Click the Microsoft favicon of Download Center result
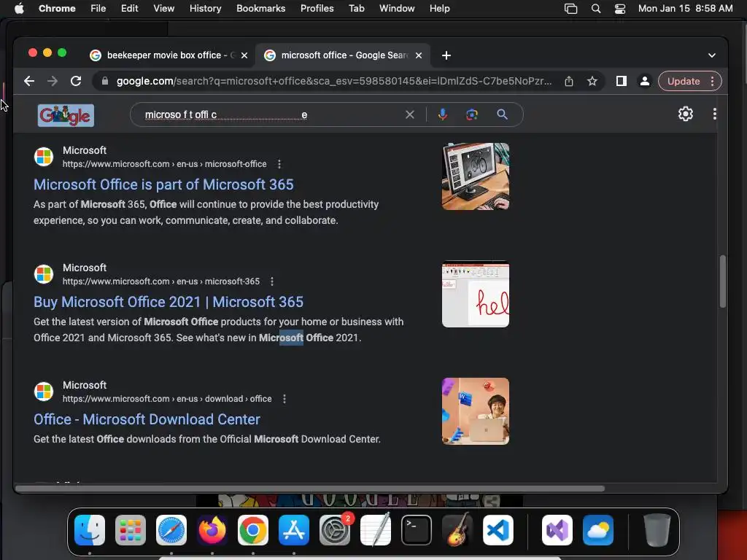The height and width of the screenshot is (560, 747). point(44,392)
